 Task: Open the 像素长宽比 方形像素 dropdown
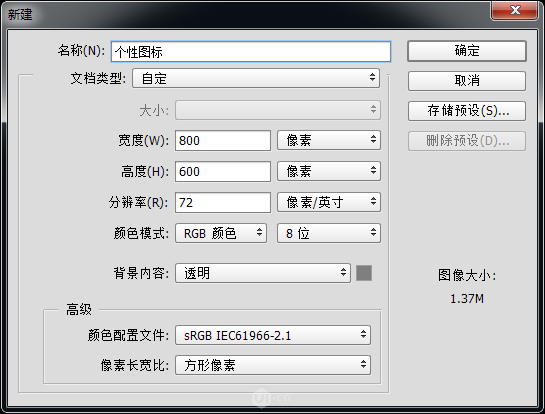tap(273, 365)
